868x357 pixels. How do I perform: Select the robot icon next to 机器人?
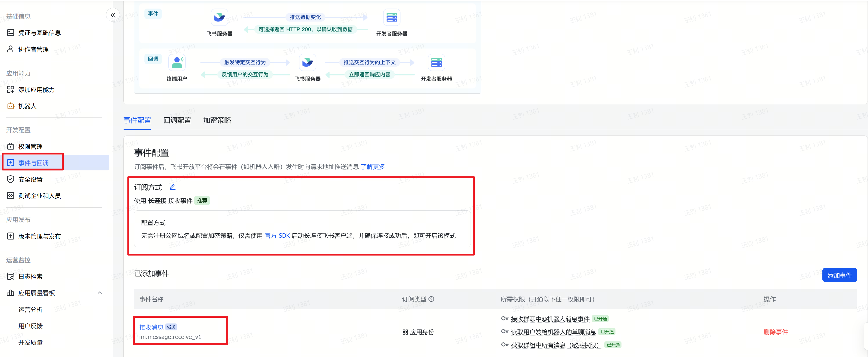pyautogui.click(x=10, y=106)
